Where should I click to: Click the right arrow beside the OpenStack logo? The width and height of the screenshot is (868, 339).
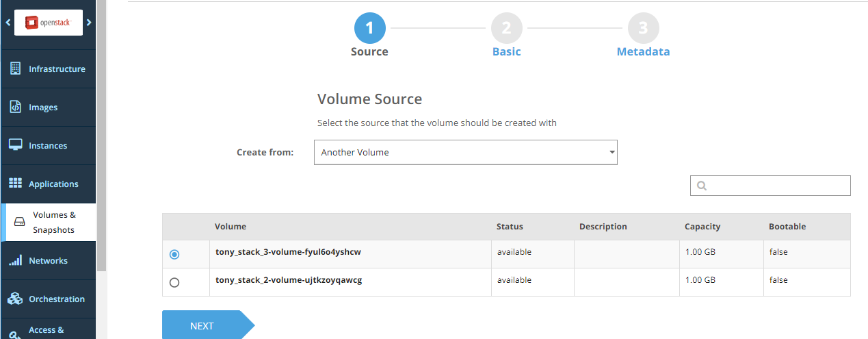(x=89, y=23)
